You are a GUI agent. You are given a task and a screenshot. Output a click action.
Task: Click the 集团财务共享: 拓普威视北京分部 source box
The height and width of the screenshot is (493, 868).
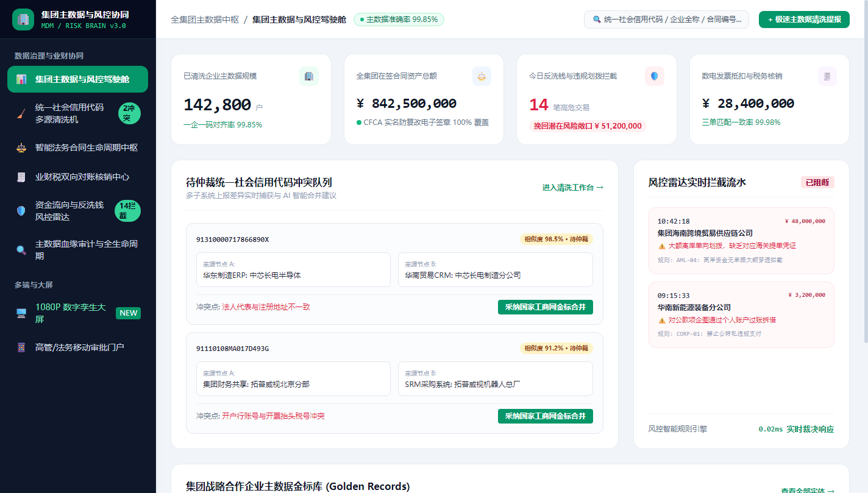[x=293, y=379]
